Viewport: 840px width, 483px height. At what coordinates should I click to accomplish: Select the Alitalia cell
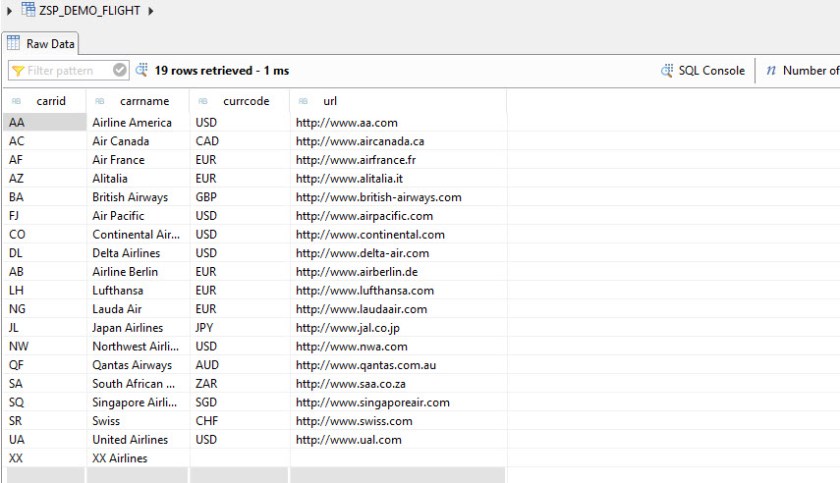(x=138, y=178)
